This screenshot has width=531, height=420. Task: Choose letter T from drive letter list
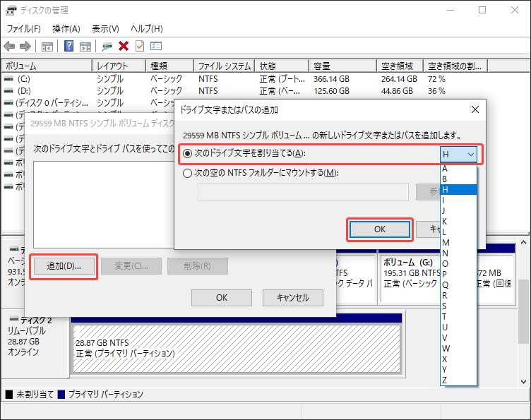coord(458,317)
